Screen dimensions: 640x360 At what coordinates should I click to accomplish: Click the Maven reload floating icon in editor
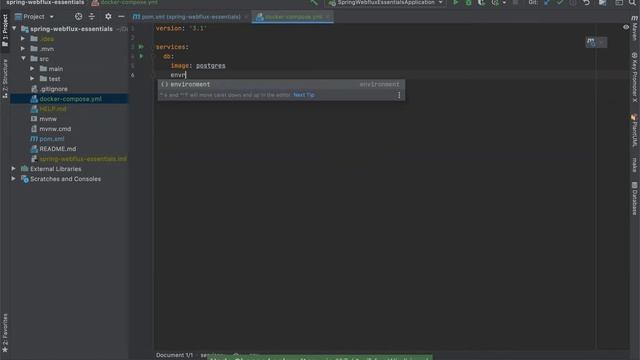(591, 42)
